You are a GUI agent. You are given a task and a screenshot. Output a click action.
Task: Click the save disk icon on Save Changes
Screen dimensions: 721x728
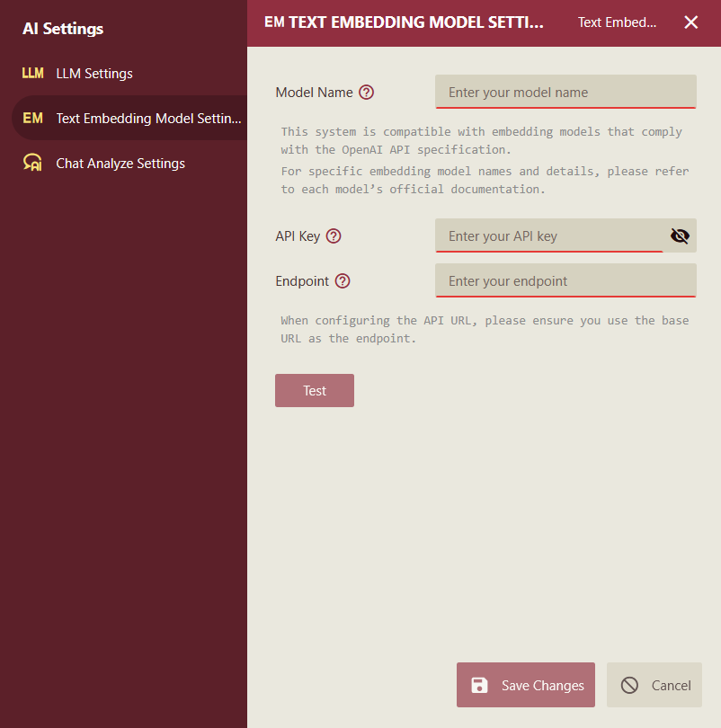coord(477,685)
